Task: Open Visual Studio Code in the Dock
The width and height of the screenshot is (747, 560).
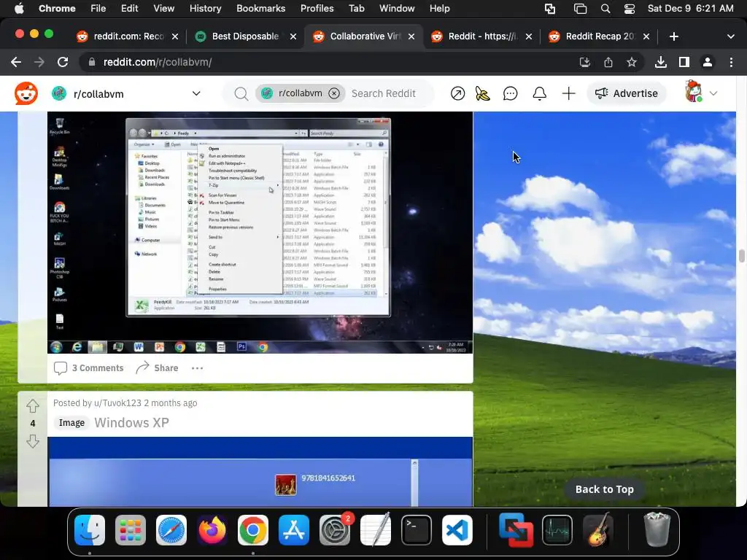Action: 457,530
